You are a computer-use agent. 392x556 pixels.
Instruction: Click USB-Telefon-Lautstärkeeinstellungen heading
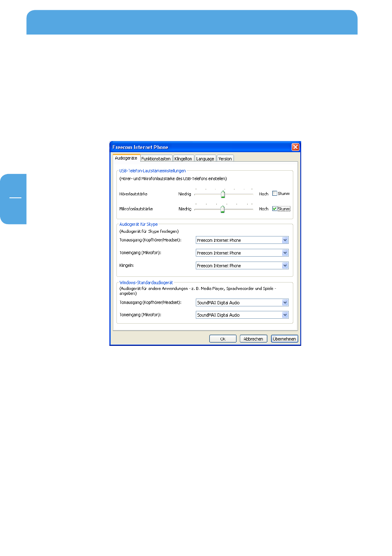tap(153, 171)
